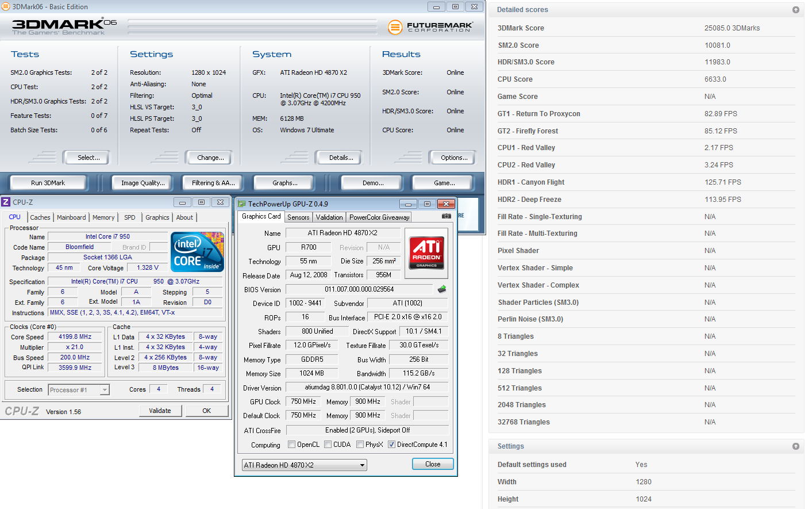Click the Change... settings button
This screenshot has height=509, width=812.
pos(210,158)
